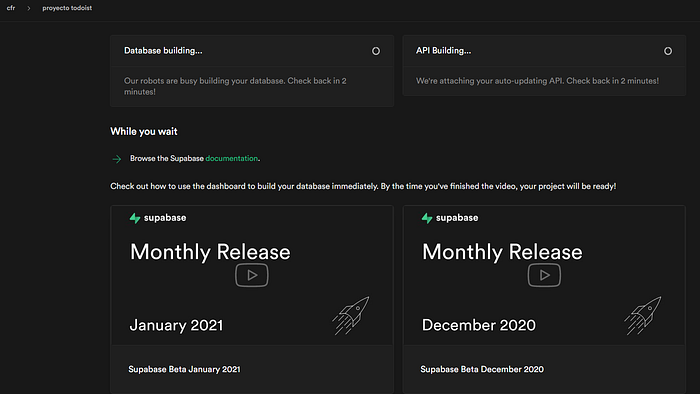Image resolution: width=700 pixels, height=394 pixels.
Task: Open the December 2020 video thumbnail
Action: point(544,275)
